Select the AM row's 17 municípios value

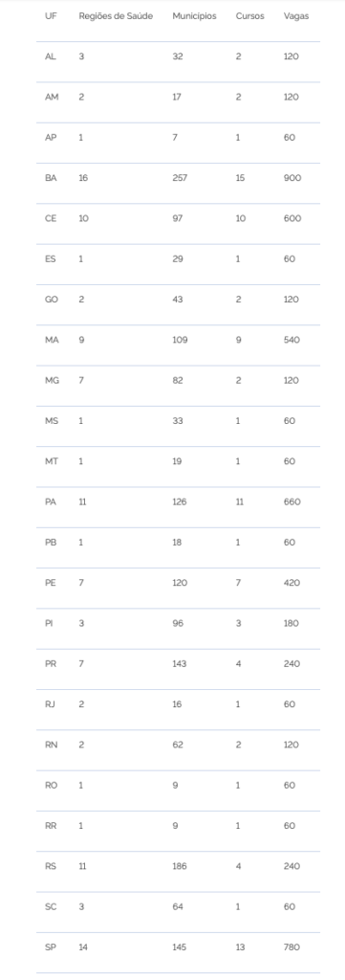tap(177, 97)
